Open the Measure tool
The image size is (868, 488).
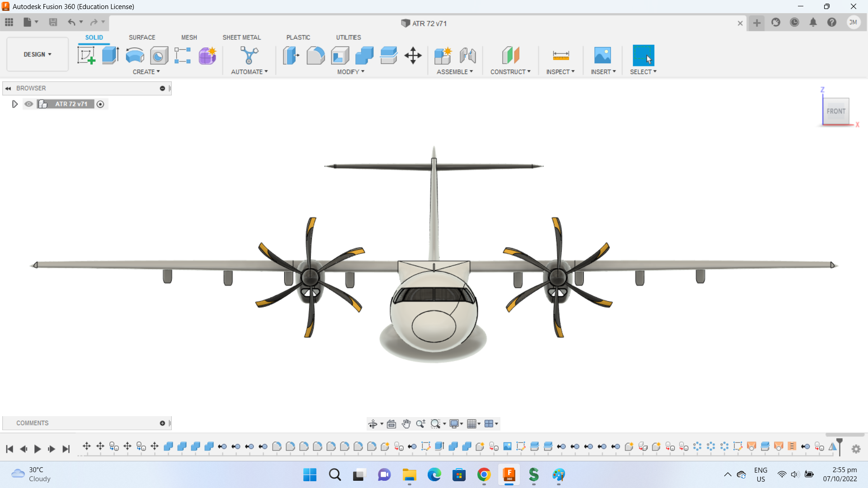pyautogui.click(x=561, y=56)
